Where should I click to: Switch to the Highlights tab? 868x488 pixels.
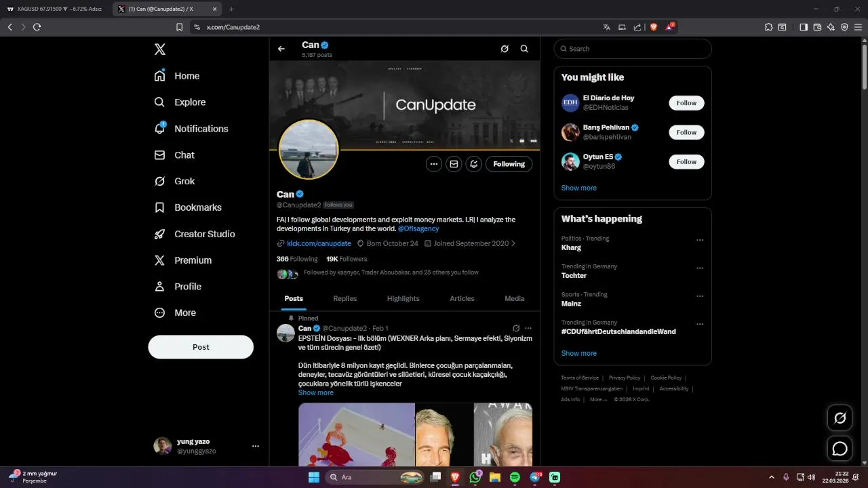pyautogui.click(x=403, y=298)
